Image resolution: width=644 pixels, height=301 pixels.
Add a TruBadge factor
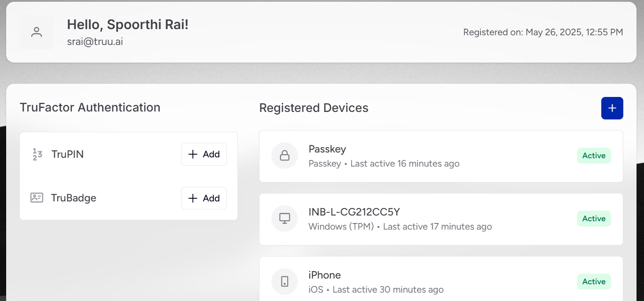204,198
